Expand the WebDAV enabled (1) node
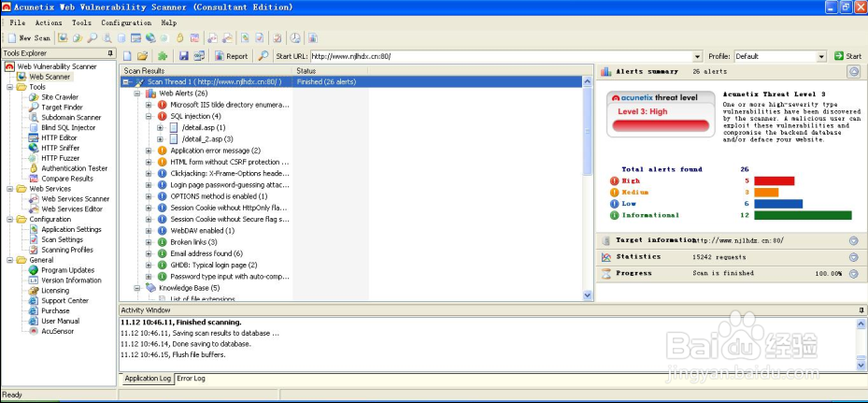Image resolution: width=868 pixels, height=403 pixels. click(x=149, y=231)
